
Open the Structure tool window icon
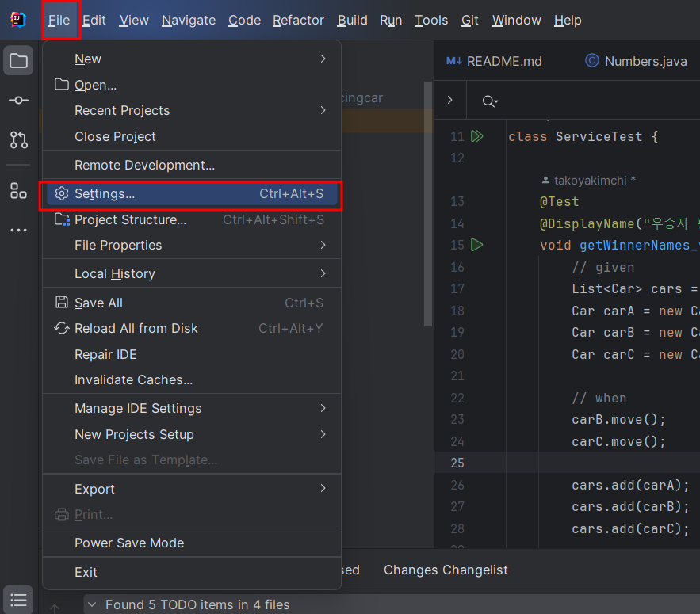(x=18, y=190)
